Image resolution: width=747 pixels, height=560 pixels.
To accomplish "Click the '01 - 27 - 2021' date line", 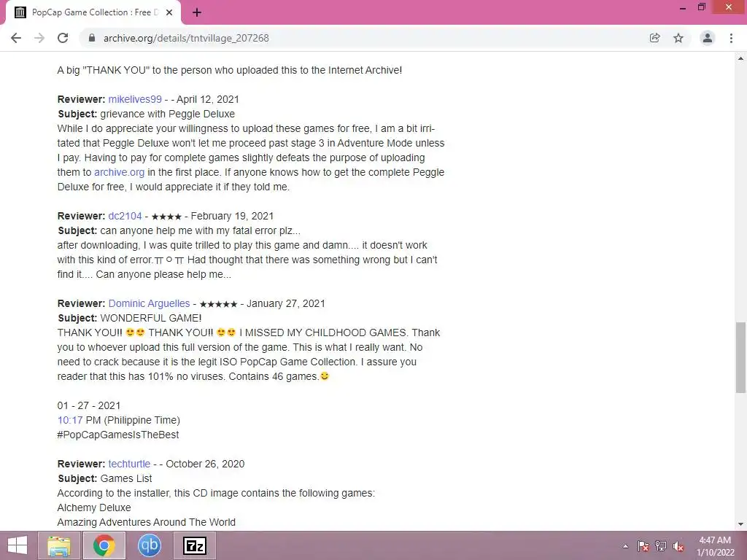I will click(88, 405).
